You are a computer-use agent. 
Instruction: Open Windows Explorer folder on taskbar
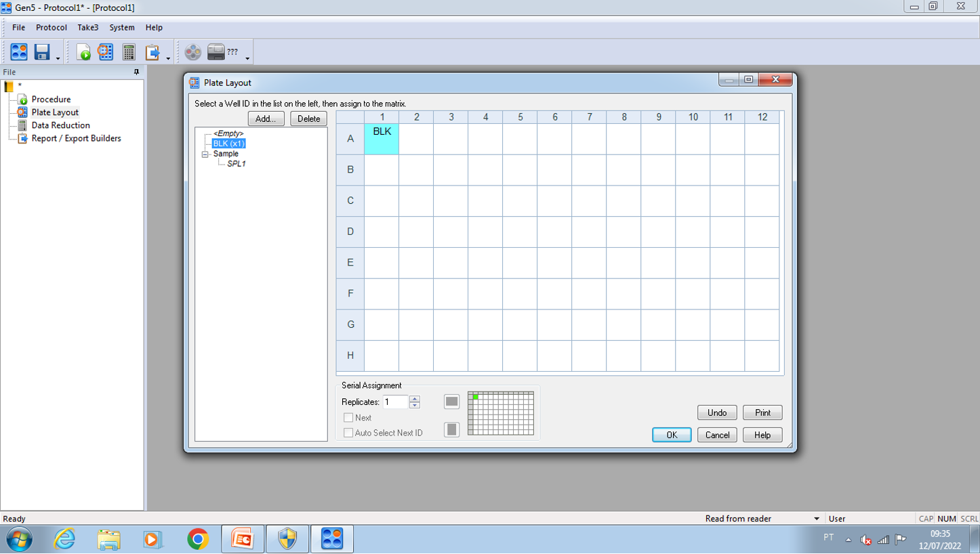tap(108, 539)
